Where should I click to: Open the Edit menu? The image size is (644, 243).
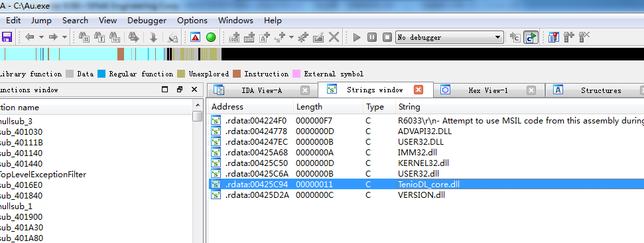13,21
